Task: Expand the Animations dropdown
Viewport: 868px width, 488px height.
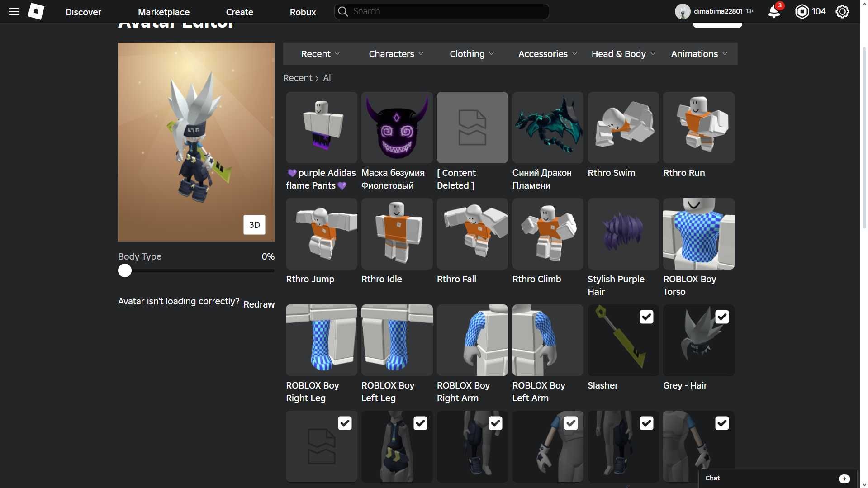Action: pos(699,54)
